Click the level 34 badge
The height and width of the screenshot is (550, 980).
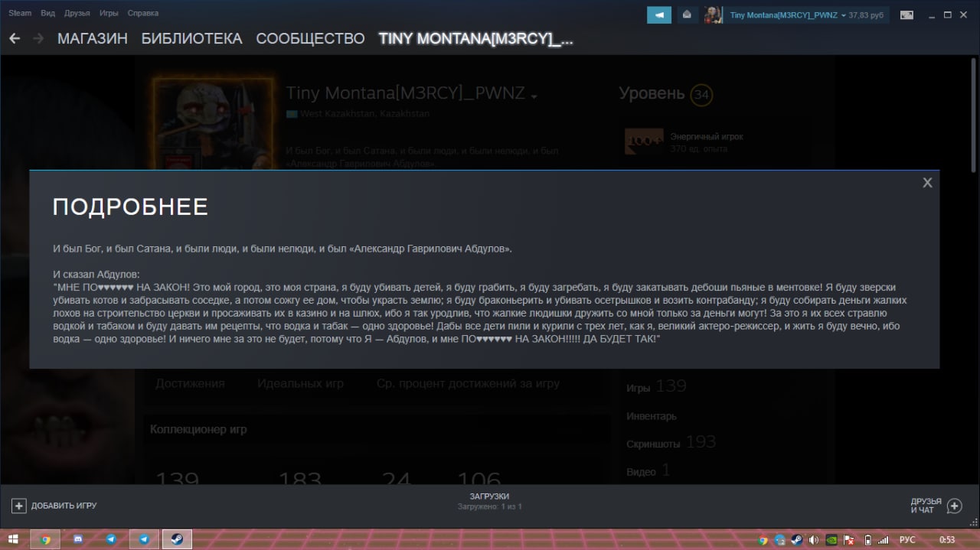[701, 95]
